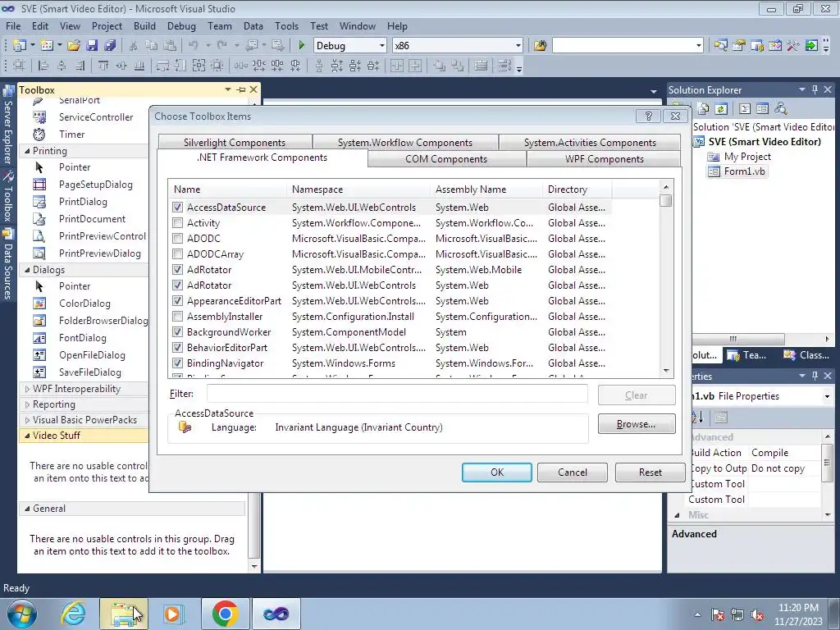Click the Namespace column header

[358, 189]
